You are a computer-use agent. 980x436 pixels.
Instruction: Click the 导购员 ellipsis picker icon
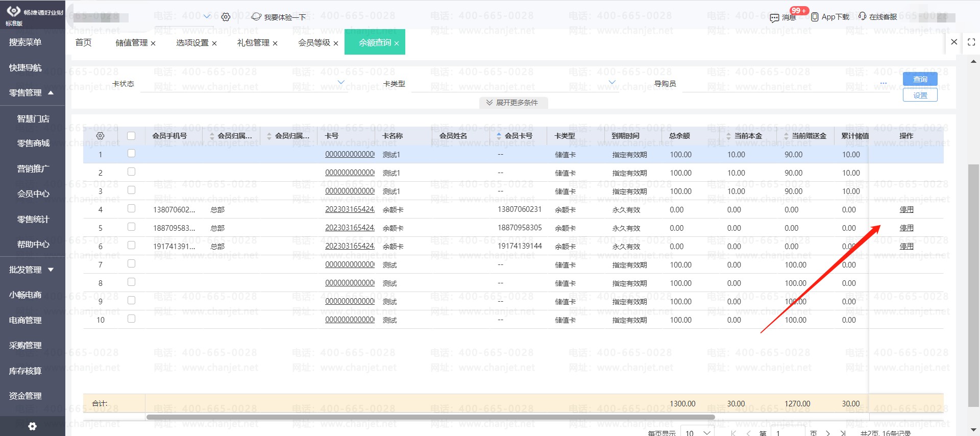tap(883, 83)
